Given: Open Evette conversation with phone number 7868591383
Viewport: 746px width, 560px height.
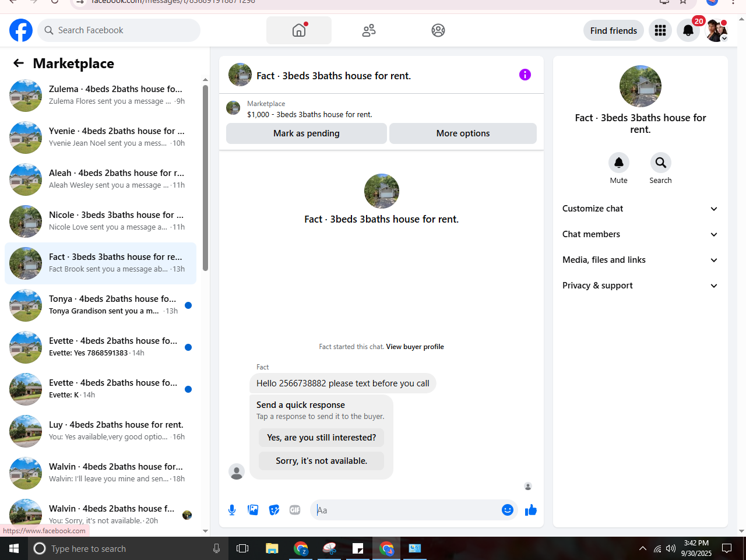Looking at the screenshot, I should [x=100, y=347].
